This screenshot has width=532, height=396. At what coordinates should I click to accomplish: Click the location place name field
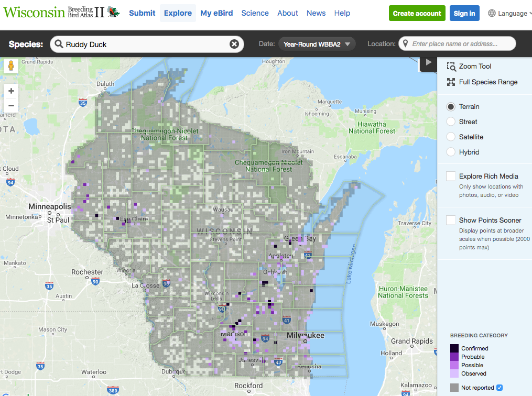457,43
